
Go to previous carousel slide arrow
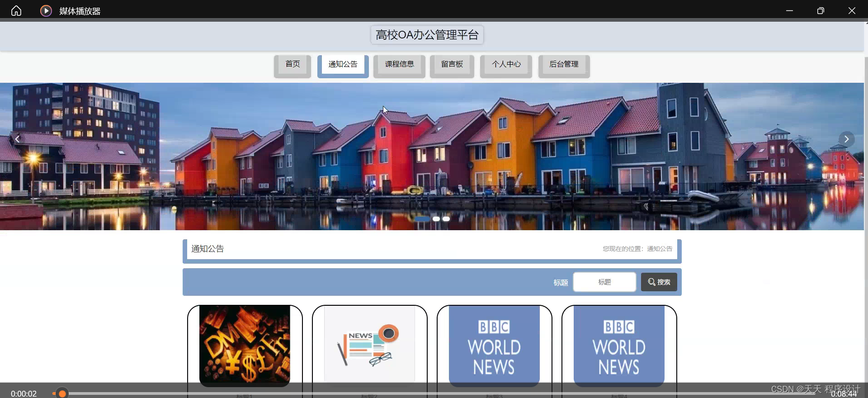(17, 139)
